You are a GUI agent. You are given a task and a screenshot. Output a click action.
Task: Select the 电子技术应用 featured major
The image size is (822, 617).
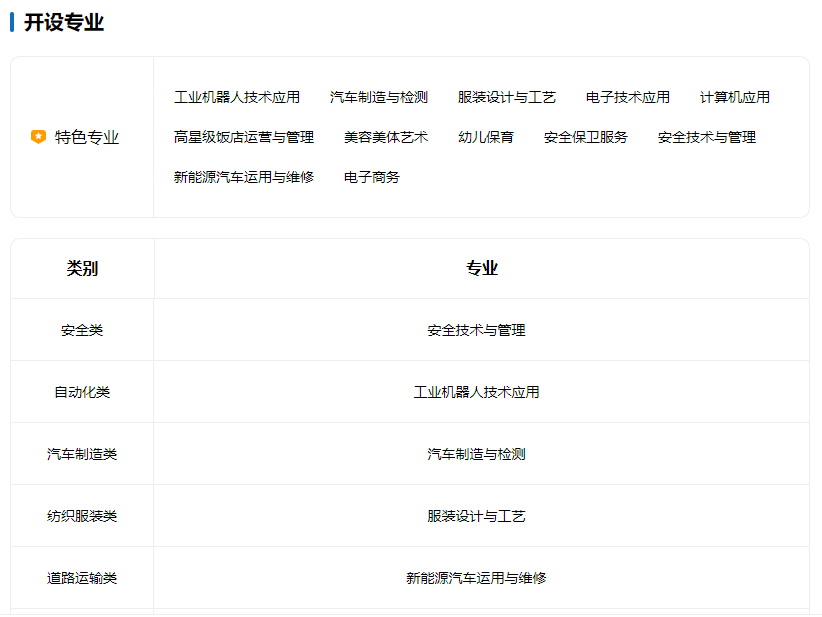[x=628, y=98]
